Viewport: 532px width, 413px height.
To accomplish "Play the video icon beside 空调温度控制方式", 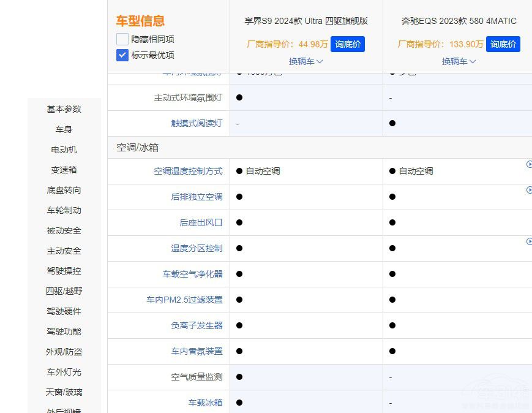I will click(530, 164).
